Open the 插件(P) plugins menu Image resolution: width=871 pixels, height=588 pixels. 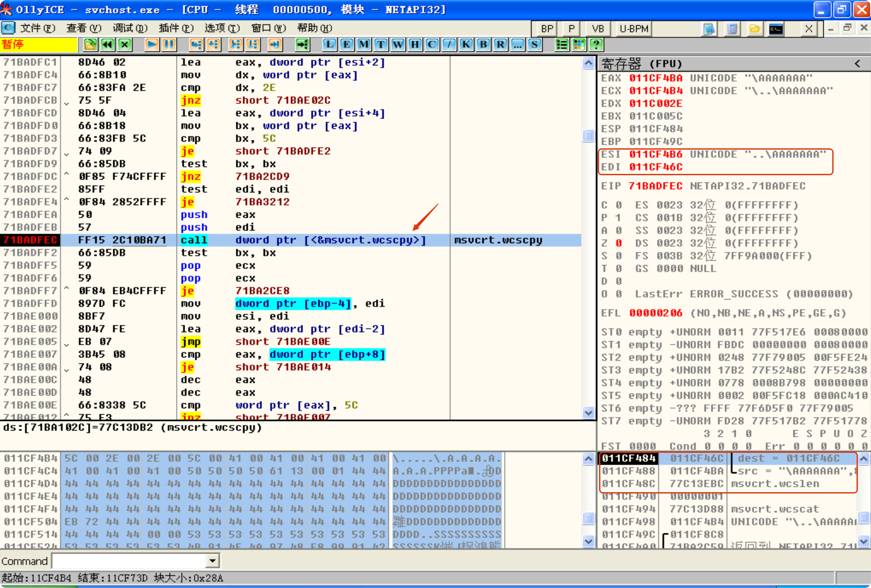tap(176, 28)
